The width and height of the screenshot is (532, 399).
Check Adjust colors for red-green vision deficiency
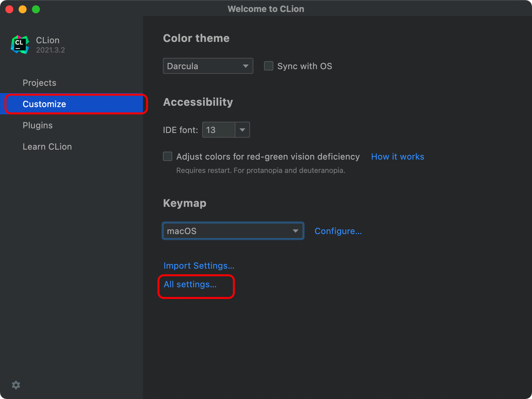pyautogui.click(x=167, y=156)
